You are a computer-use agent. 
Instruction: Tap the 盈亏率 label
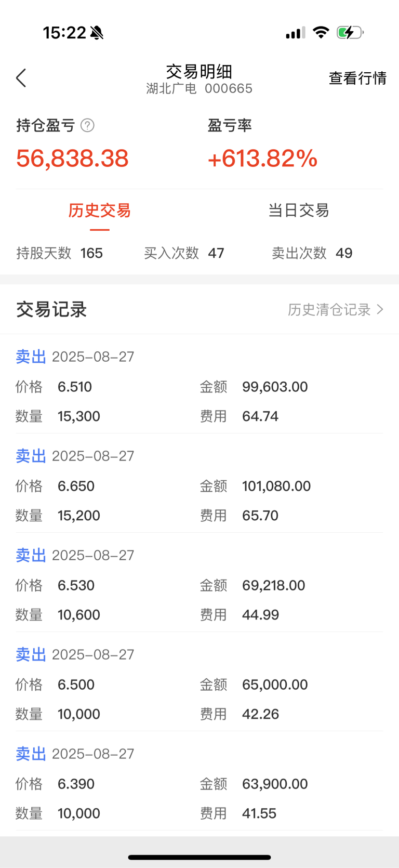coord(230,125)
